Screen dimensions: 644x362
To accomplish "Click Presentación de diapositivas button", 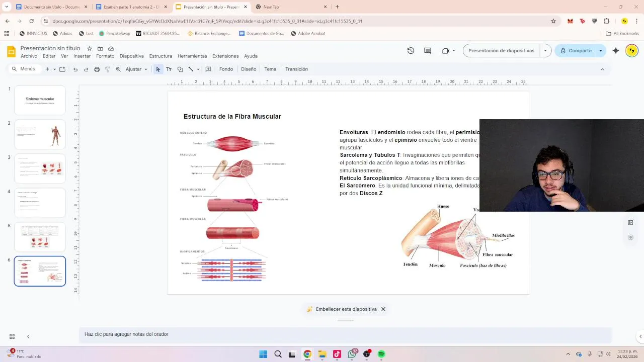I will [x=501, y=51].
